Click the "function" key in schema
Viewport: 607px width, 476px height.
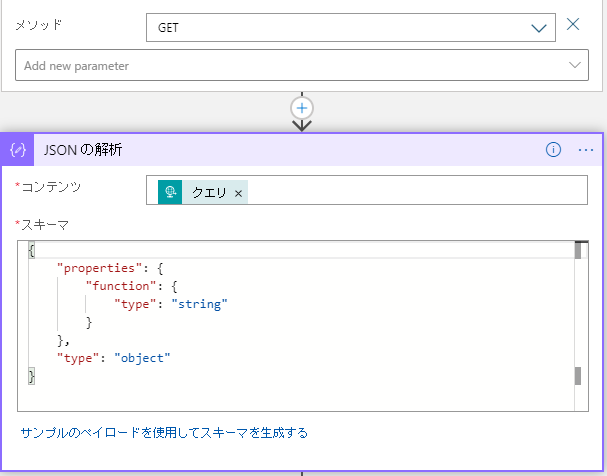(121, 286)
